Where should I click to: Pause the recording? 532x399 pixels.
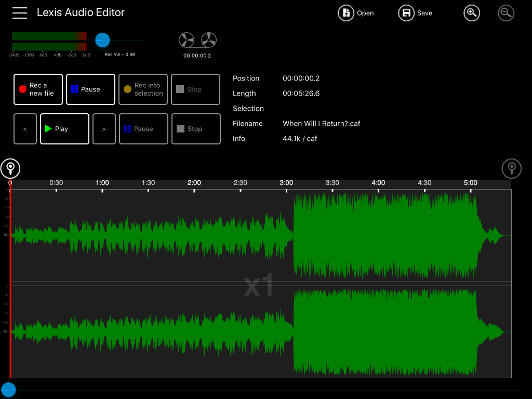[90, 89]
